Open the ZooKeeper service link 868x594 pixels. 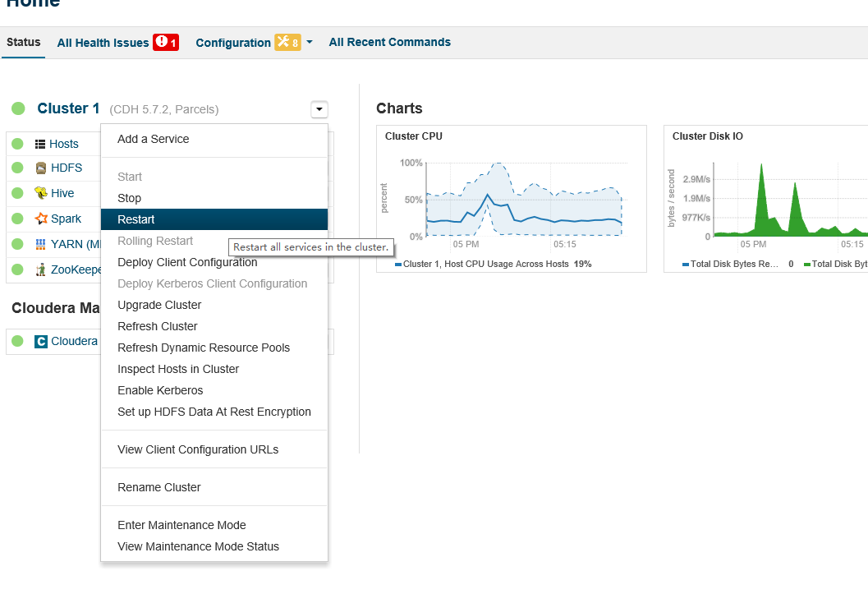tap(76, 269)
